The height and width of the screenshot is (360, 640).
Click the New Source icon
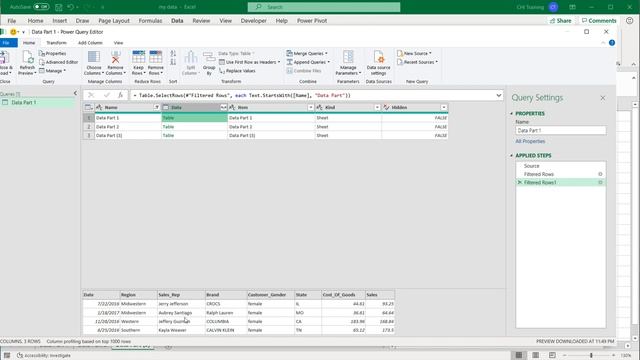click(400, 53)
